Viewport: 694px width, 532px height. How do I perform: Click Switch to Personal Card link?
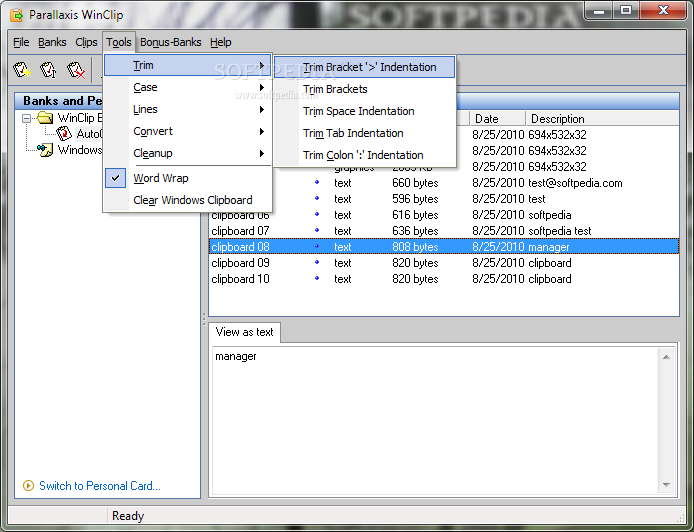tap(100, 486)
